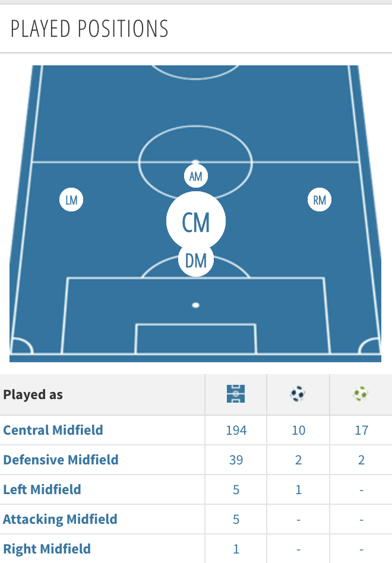Select the LM position badge
This screenshot has height=563, width=392.
click(x=71, y=200)
